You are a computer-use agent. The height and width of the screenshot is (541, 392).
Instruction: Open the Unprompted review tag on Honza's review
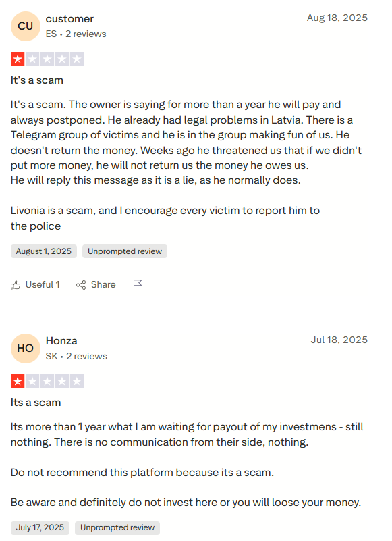117,528
